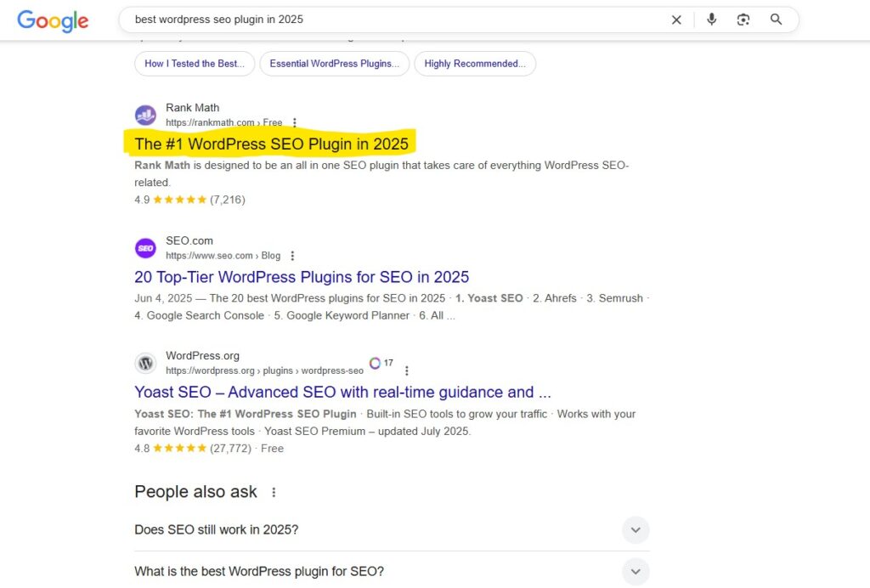
Task: Open more options next to seo.com URL
Action: tap(292, 256)
